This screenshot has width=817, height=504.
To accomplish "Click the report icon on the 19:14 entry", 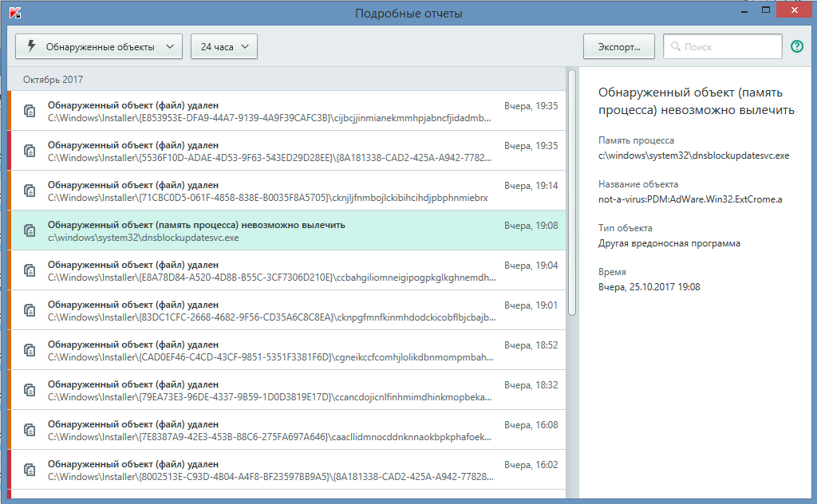I will [30, 191].
